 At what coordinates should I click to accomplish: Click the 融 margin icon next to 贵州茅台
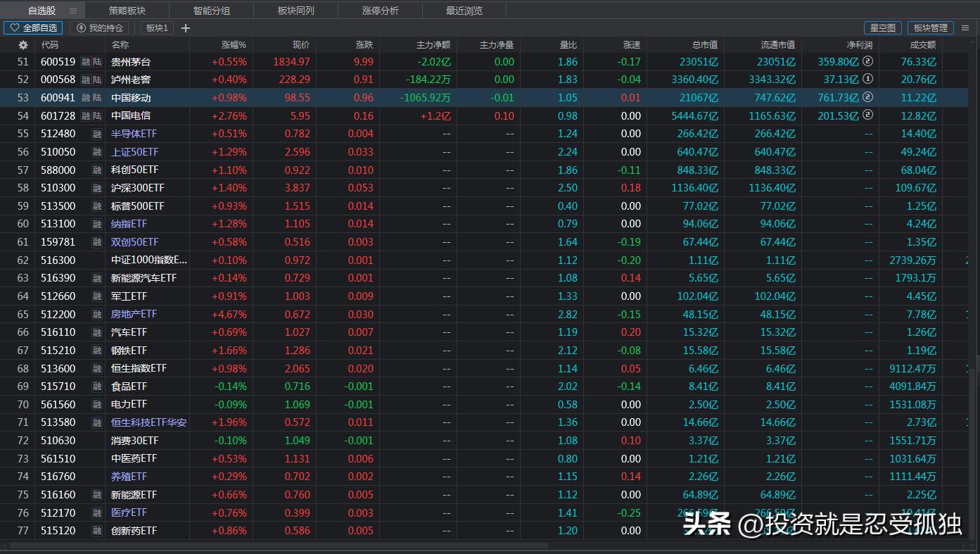pyautogui.click(x=84, y=61)
